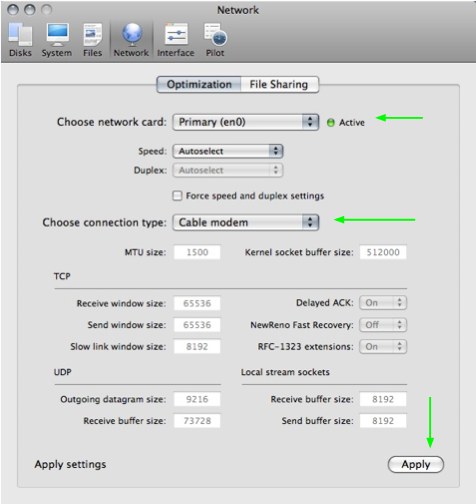Screen dimensions: 476x504
Task: Click the Apply button
Action: (416, 464)
